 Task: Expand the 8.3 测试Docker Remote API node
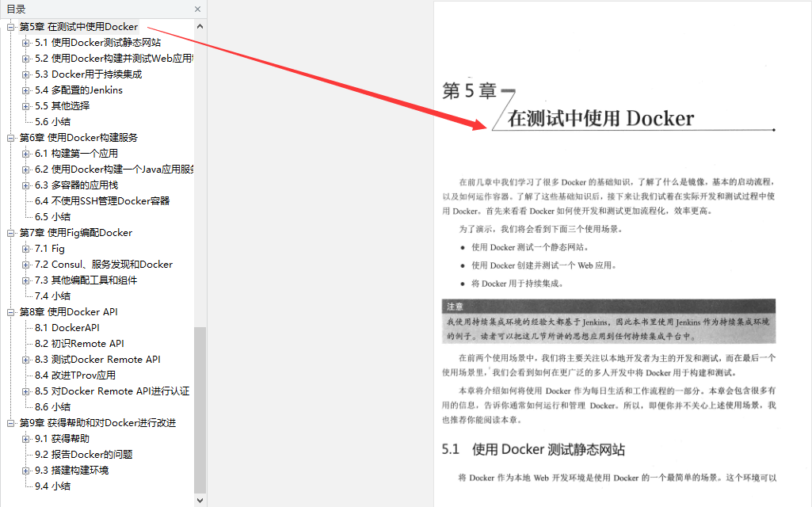[x=25, y=360]
